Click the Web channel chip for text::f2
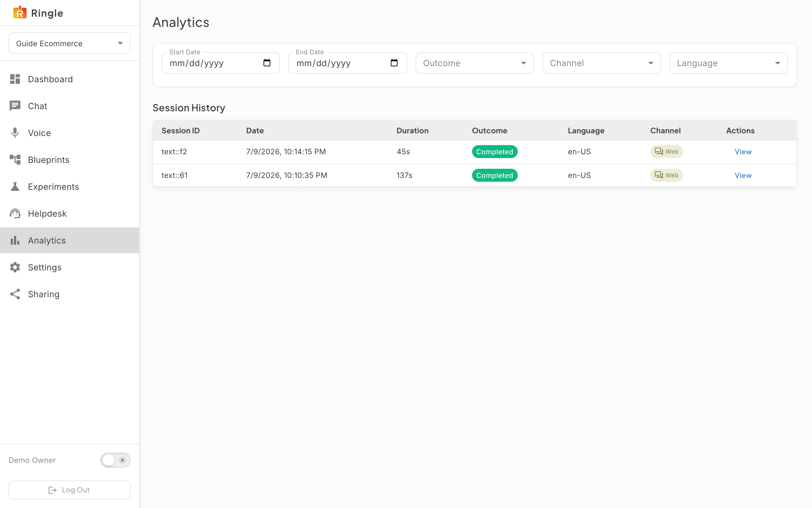This screenshot has width=812, height=508. [x=666, y=152]
